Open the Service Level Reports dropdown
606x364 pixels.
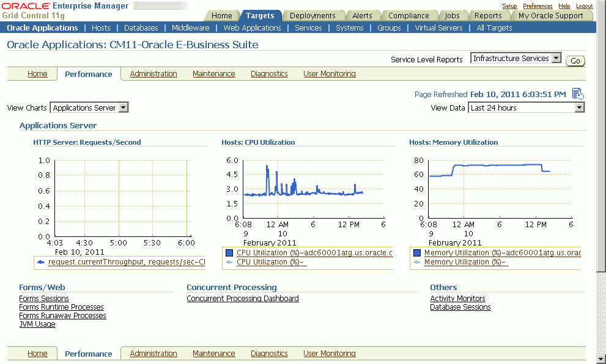click(x=515, y=58)
